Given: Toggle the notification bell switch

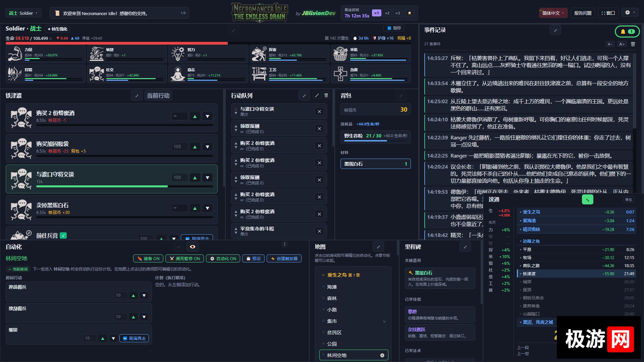Looking at the screenshot, I should pos(627,32).
